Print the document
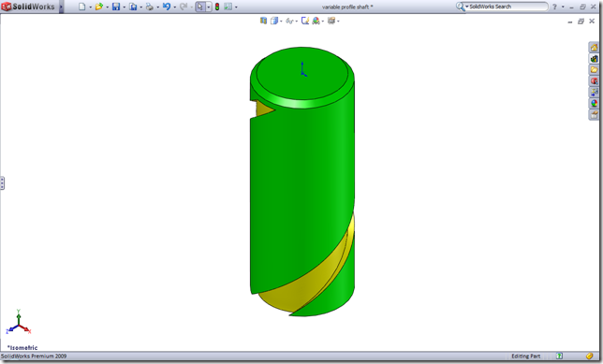This screenshot has height=364, width=603. (150, 7)
